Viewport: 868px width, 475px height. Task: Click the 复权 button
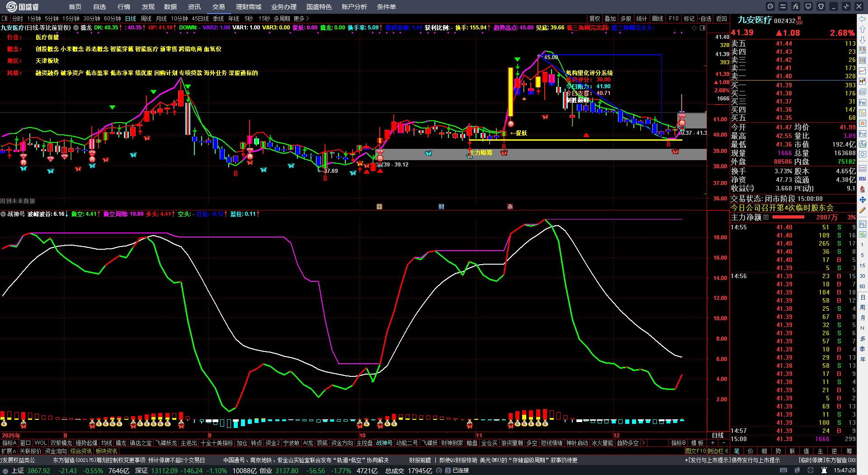(x=594, y=19)
